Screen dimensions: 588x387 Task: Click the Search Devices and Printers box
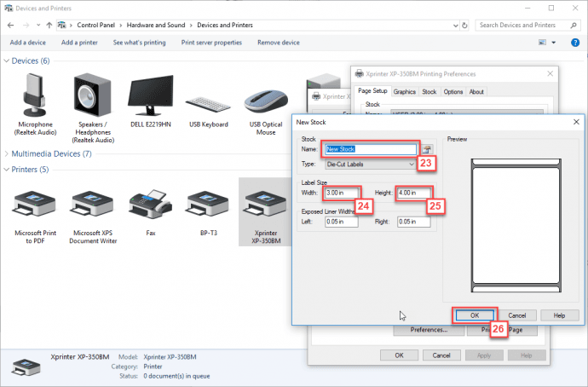(522, 25)
